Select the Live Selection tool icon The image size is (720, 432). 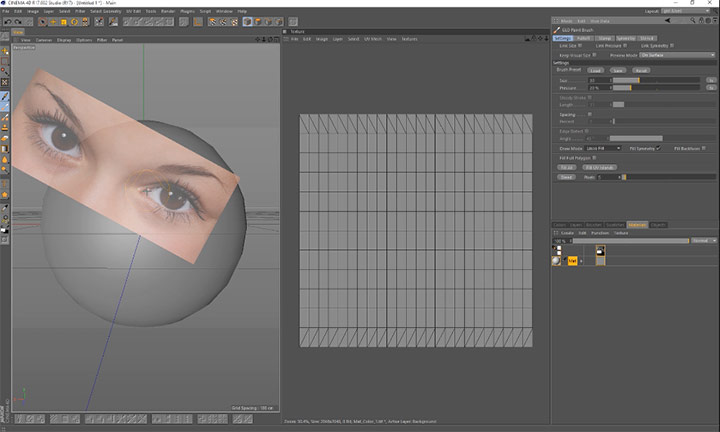(42, 22)
